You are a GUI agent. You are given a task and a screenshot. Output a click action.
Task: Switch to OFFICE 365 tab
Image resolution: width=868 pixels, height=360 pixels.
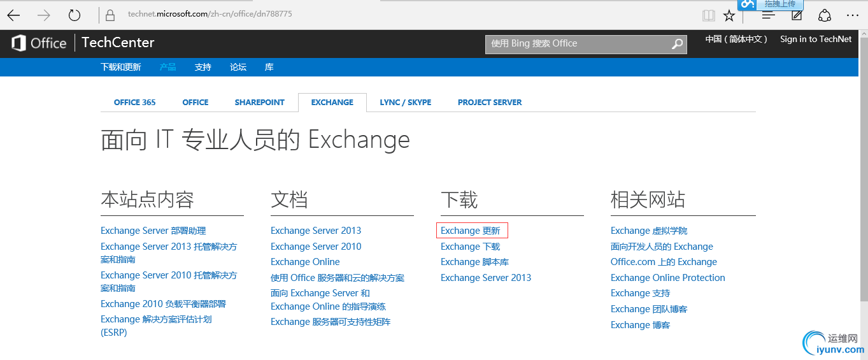click(135, 102)
